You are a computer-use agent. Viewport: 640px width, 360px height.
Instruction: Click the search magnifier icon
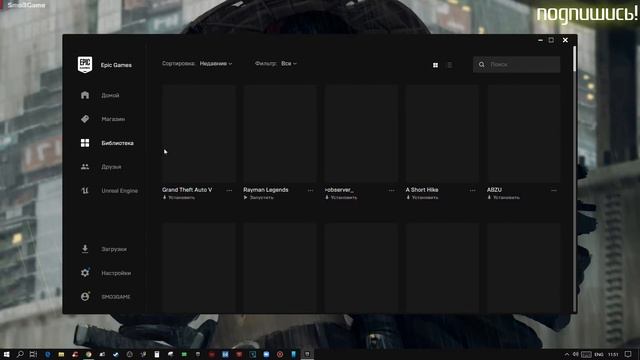(x=482, y=64)
